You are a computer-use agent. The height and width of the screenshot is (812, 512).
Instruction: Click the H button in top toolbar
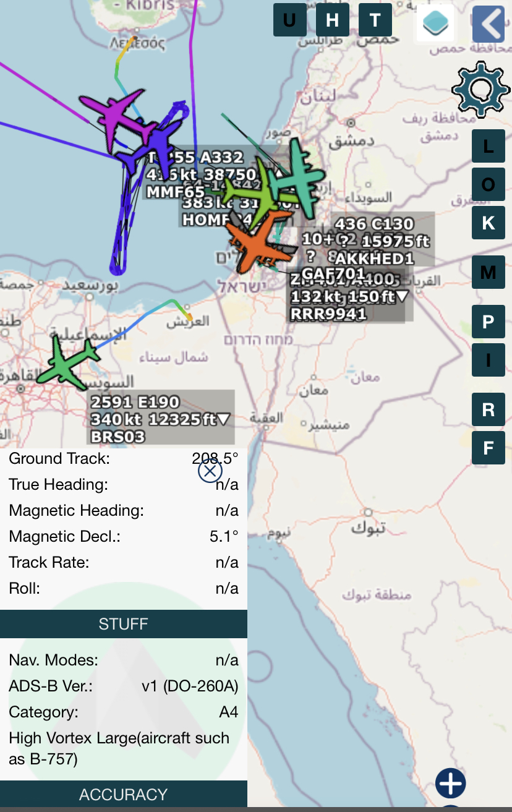(333, 20)
